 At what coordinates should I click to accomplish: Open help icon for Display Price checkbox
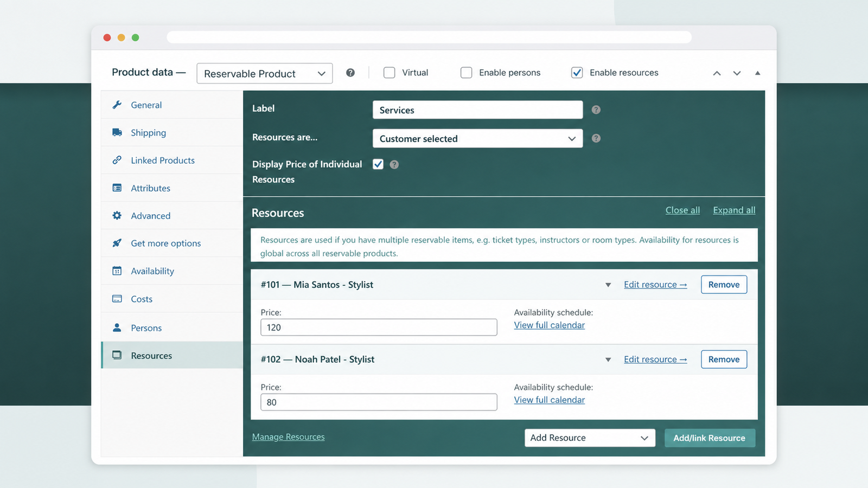coord(394,164)
